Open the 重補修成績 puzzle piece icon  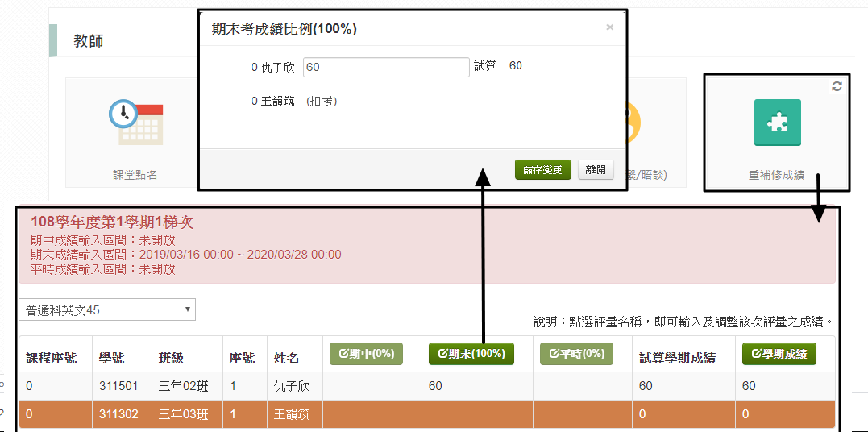777,123
